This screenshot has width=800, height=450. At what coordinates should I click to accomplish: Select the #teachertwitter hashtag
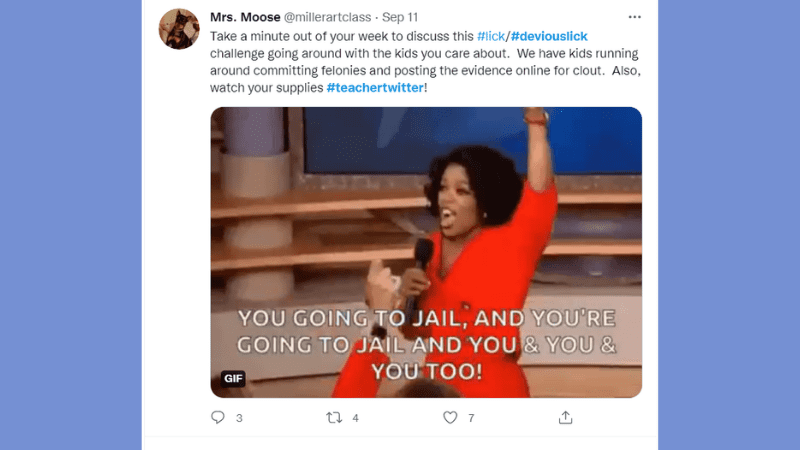click(375, 88)
